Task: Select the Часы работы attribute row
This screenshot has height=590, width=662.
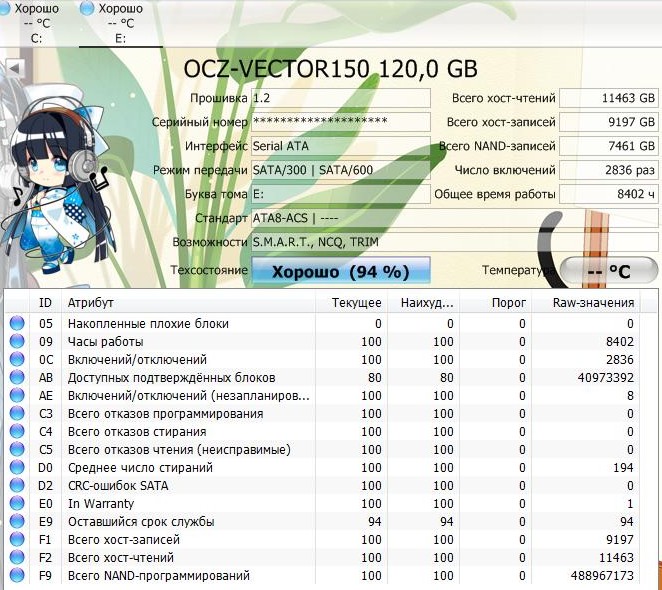Action: pyautogui.click(x=323, y=341)
